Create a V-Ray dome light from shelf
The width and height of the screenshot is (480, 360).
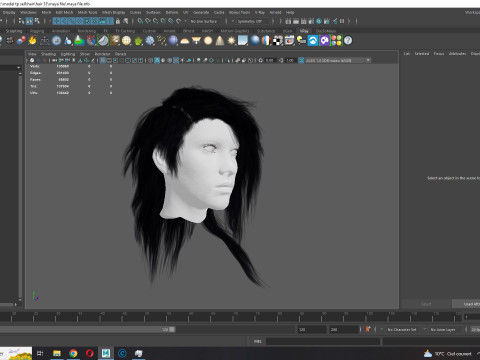pyautogui.click(x=184, y=41)
